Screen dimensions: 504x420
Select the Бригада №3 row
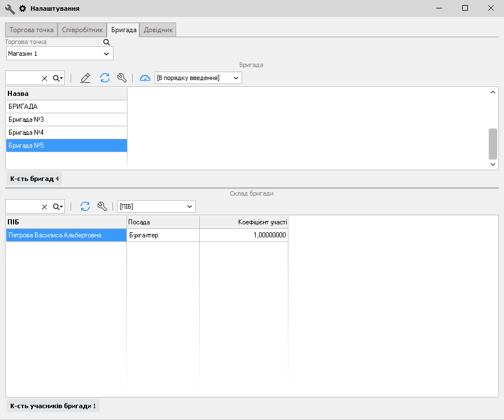pyautogui.click(x=66, y=120)
